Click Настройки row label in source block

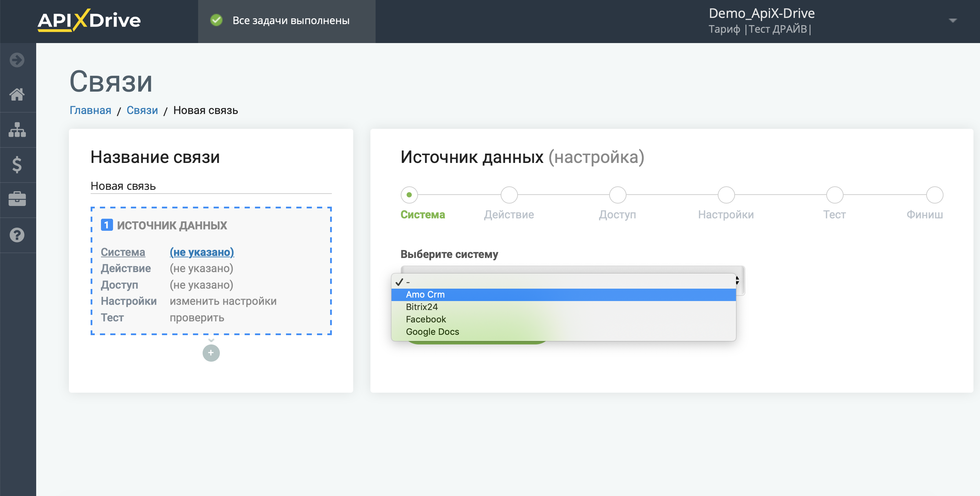coord(129,301)
